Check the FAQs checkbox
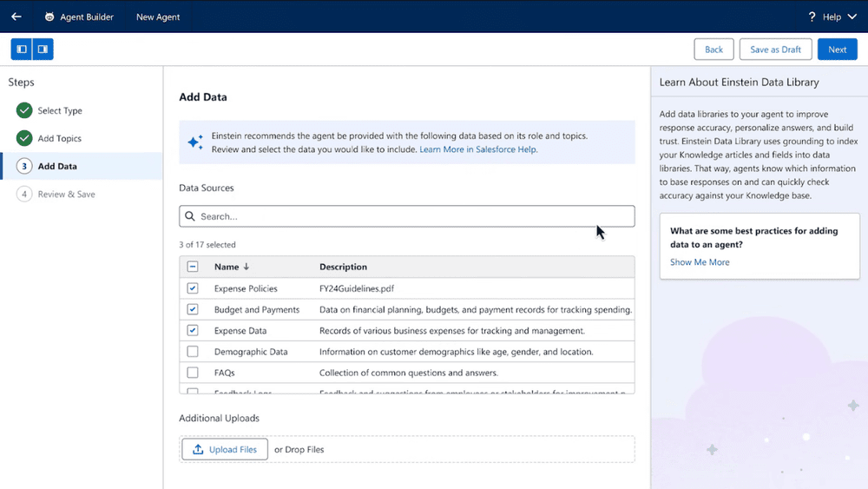 click(x=193, y=373)
